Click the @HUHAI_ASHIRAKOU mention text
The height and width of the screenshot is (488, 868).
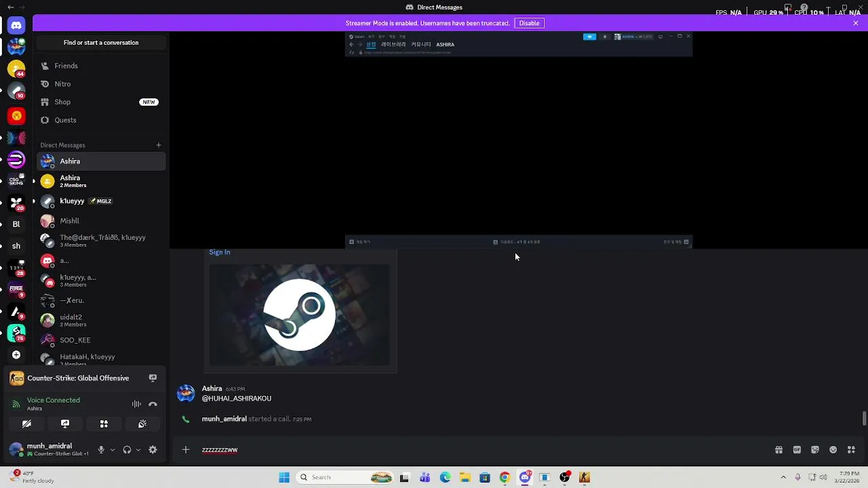(x=237, y=399)
